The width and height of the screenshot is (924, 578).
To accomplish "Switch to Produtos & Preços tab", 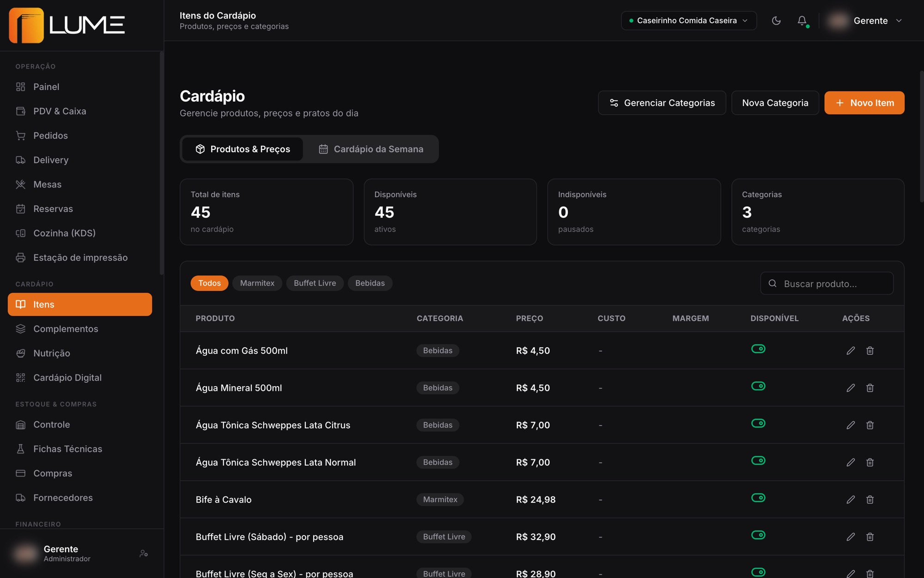I will (x=243, y=149).
